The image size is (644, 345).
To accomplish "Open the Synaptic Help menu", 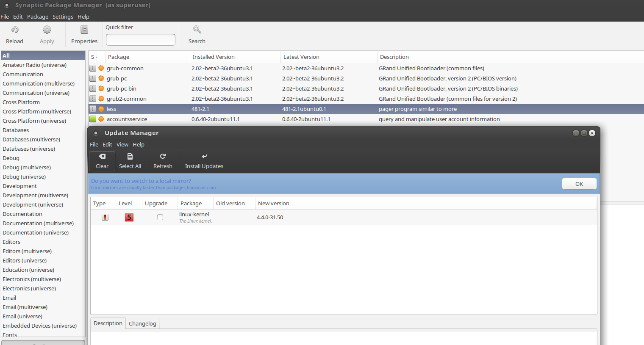I will [83, 17].
